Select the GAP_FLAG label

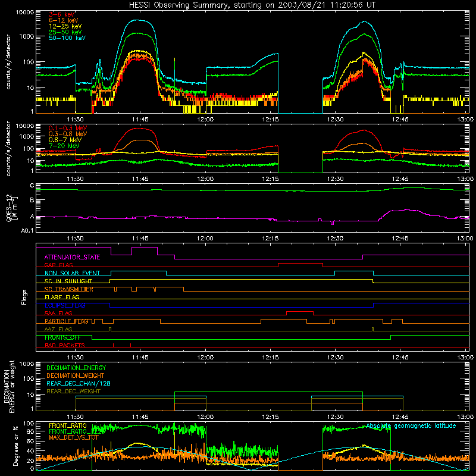[58, 265]
